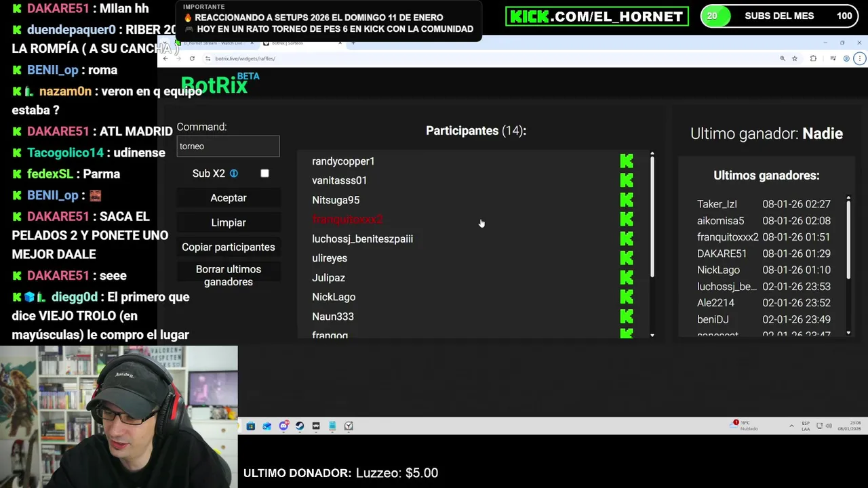
Task: Click the Ultimos ganadores scrollbar down arrow
Action: 848,333
